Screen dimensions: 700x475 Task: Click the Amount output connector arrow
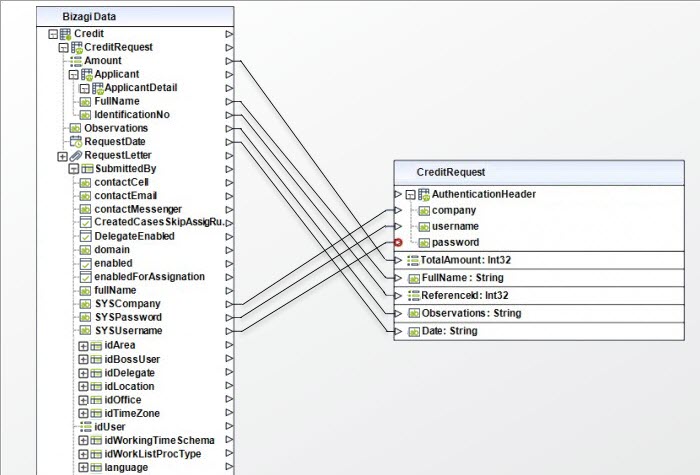pos(229,61)
